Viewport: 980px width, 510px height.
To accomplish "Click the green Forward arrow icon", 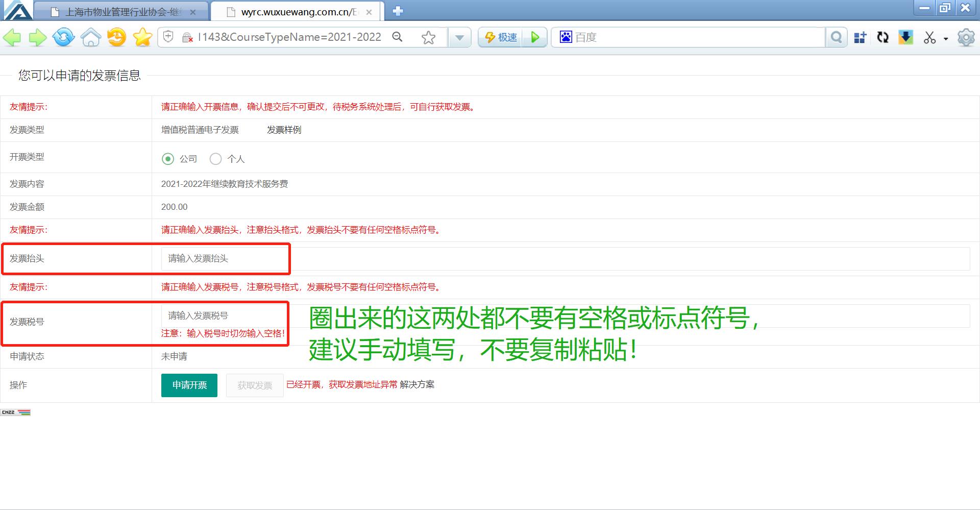I will (37, 38).
